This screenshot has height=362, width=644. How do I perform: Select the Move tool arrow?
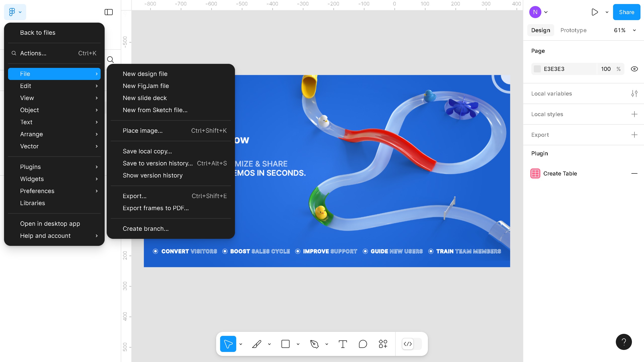click(x=228, y=344)
